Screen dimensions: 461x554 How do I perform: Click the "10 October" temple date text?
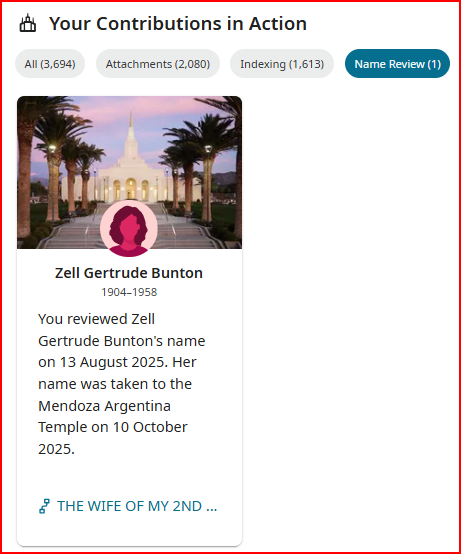point(150,427)
